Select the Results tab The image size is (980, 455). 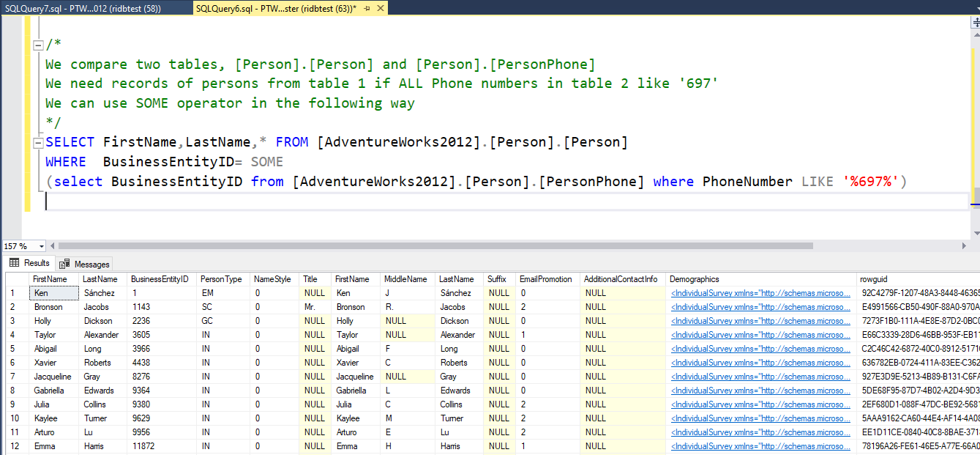(x=29, y=263)
